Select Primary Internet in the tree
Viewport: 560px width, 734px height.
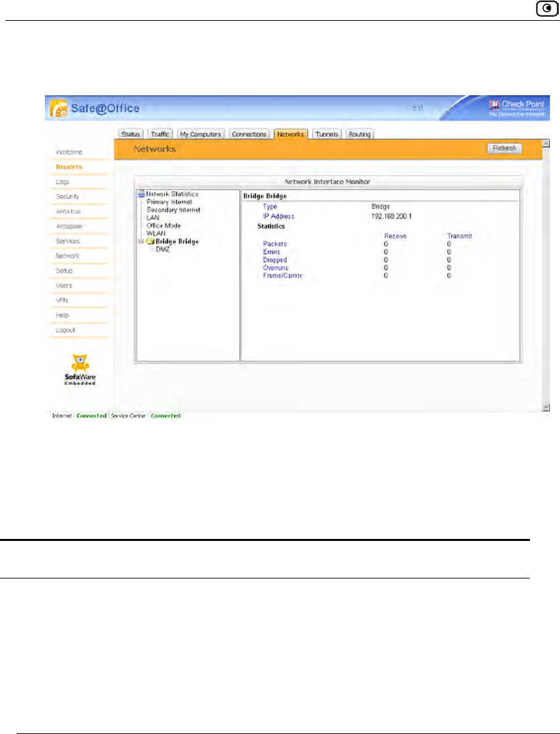click(x=169, y=202)
